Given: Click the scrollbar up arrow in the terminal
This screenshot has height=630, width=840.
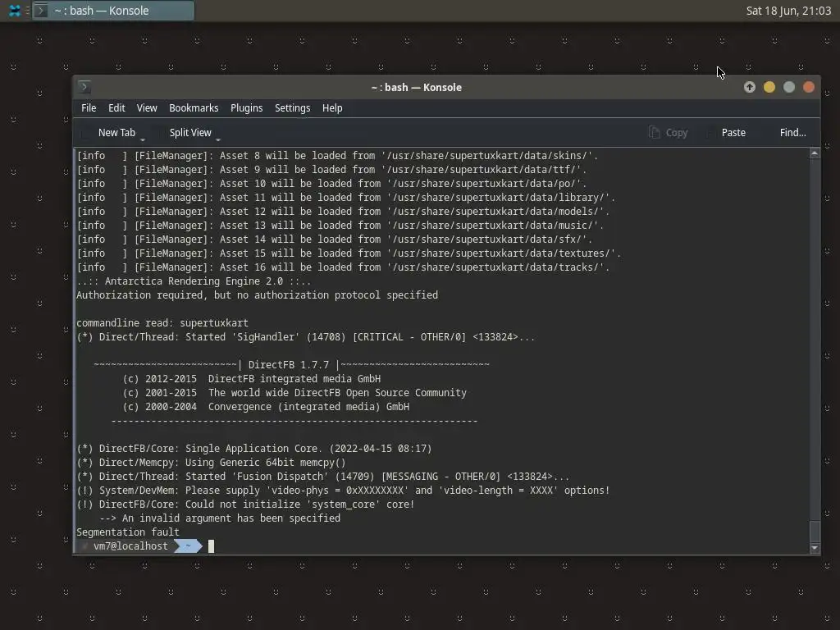Looking at the screenshot, I should 815,153.
